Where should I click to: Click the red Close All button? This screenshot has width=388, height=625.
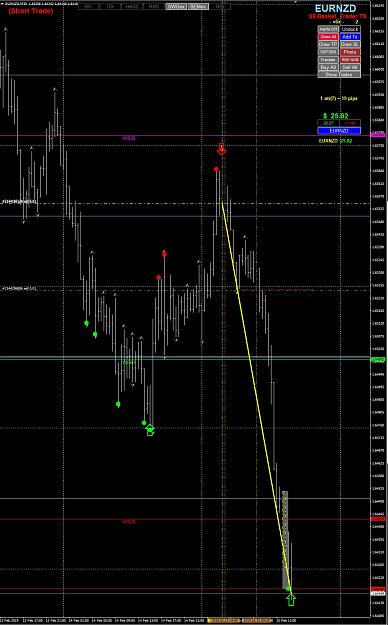328,37
